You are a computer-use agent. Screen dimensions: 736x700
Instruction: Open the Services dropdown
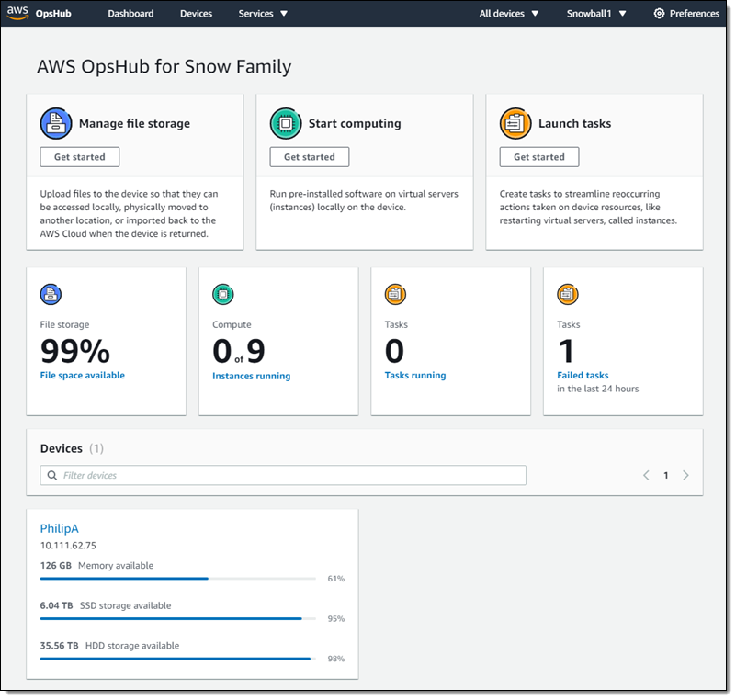263,13
